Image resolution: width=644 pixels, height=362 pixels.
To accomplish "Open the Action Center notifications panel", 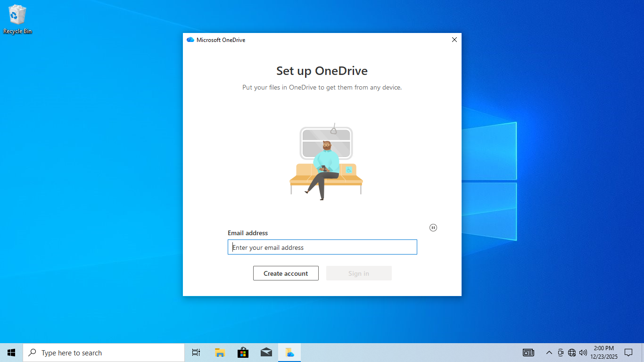I will [628, 353].
